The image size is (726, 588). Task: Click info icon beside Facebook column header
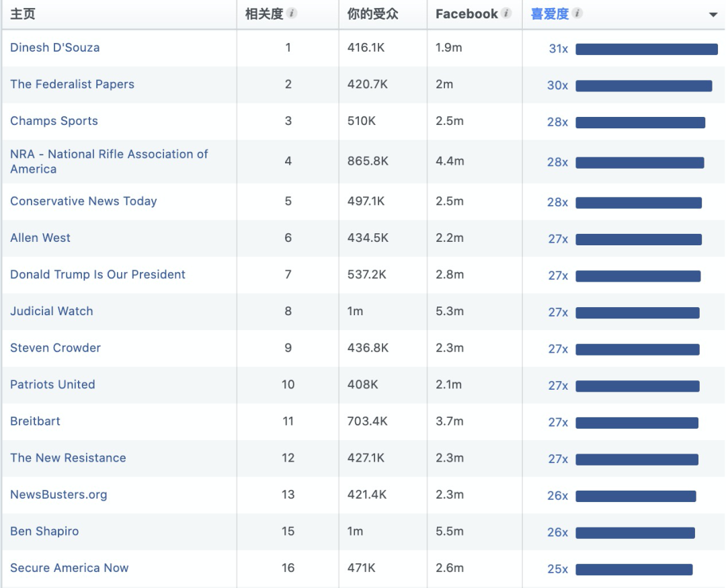tap(507, 13)
